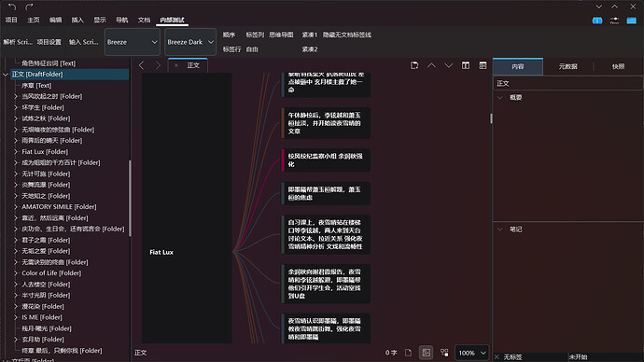The height and width of the screenshot is (362, 644).
Task: Click the 自由 layout button
Action: tap(252, 49)
